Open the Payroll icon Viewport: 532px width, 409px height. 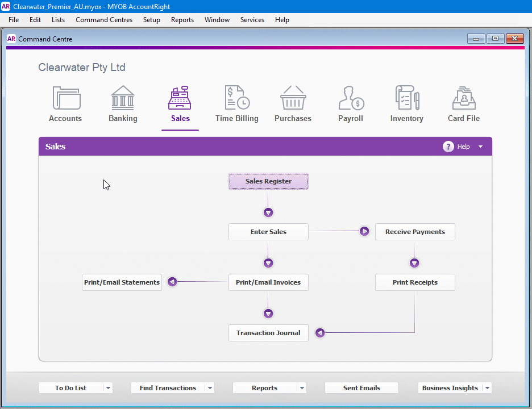pos(351,98)
